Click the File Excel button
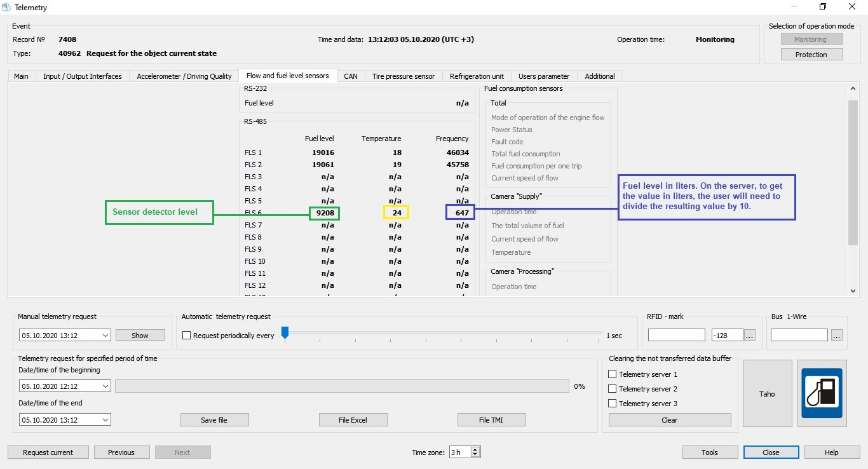 coord(353,420)
